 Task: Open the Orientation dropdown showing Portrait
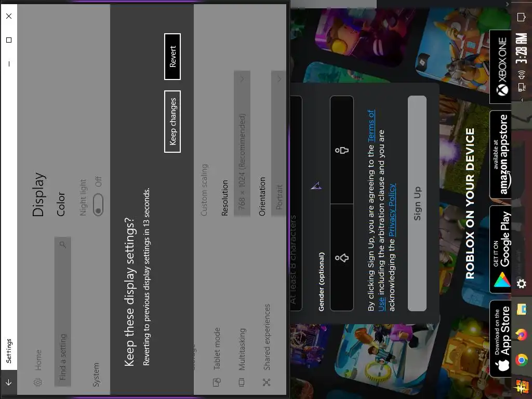tap(278, 143)
